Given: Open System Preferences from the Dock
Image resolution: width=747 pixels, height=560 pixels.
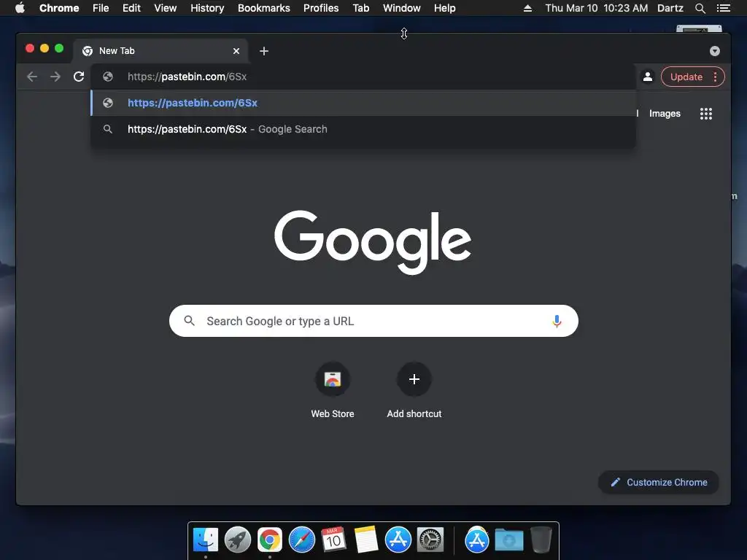Looking at the screenshot, I should (x=430, y=540).
